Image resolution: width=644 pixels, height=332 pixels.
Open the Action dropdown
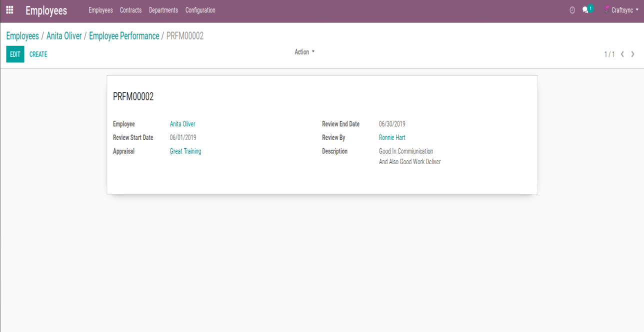tap(304, 52)
